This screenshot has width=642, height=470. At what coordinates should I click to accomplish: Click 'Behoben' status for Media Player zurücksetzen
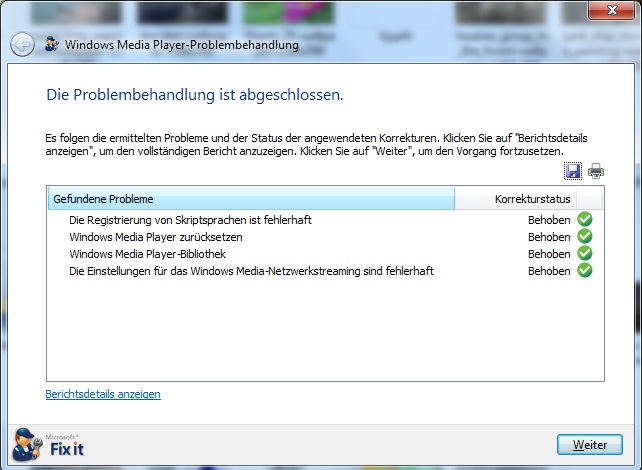(x=549, y=237)
